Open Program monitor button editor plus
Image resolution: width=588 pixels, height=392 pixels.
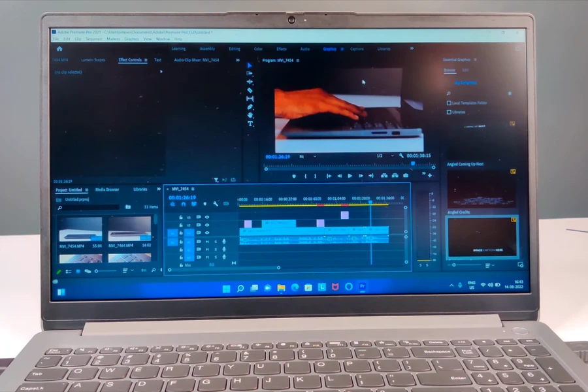430,175
